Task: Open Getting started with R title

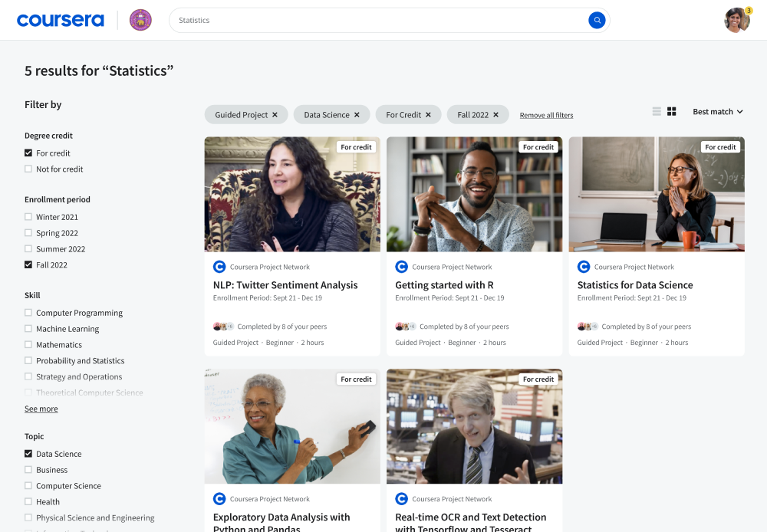Action: [444, 284]
